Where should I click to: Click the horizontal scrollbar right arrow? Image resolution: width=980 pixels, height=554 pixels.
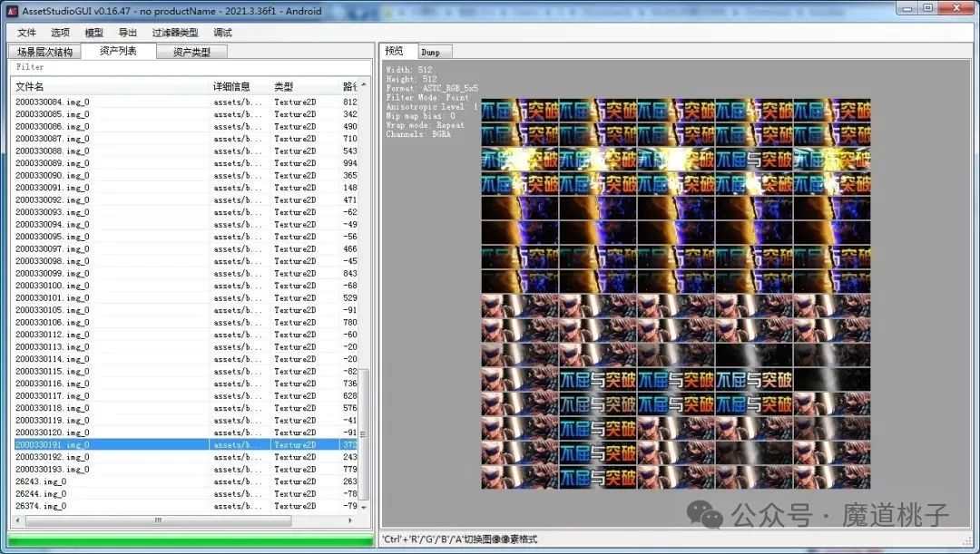pyautogui.click(x=350, y=520)
